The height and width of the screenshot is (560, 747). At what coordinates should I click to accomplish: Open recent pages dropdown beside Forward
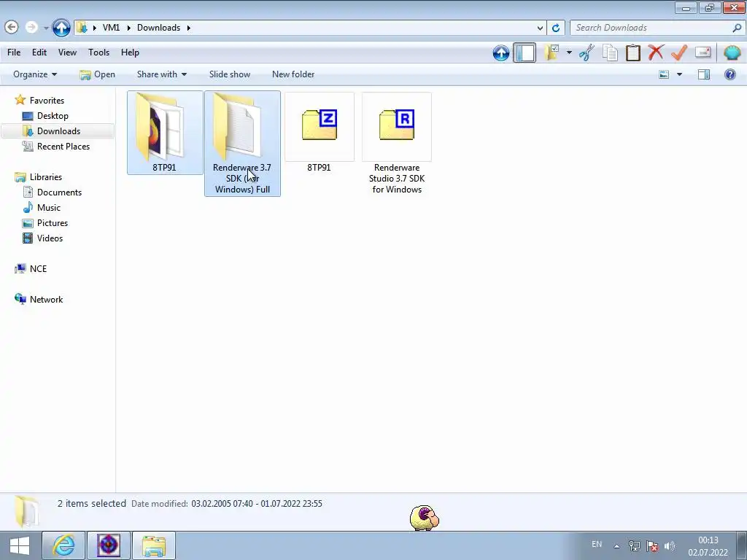point(46,28)
